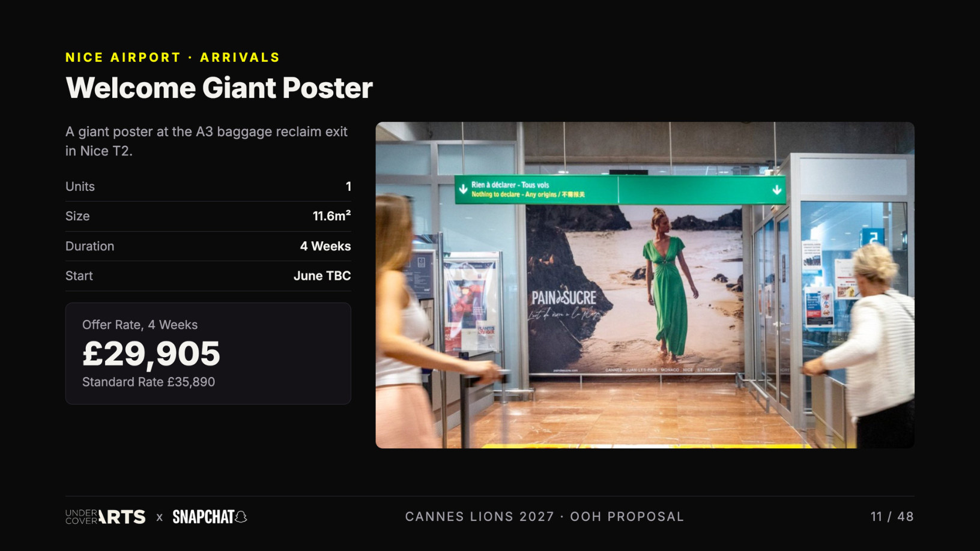This screenshot has height=551, width=980.
Task: Click the 'Rien à déclarer - Tous vols' sign text
Action: (x=510, y=185)
